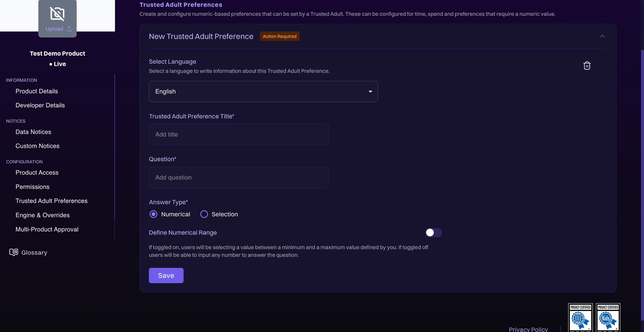Collapse the New Trusted Adult Preference panel
The width and height of the screenshot is (644, 332).
click(602, 36)
